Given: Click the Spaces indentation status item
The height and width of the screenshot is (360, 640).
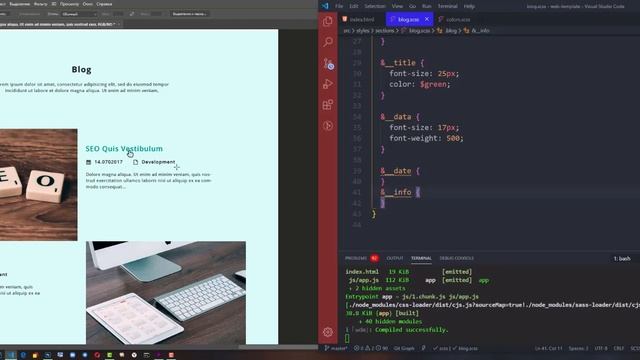Looking at the screenshot, I should tap(578, 349).
